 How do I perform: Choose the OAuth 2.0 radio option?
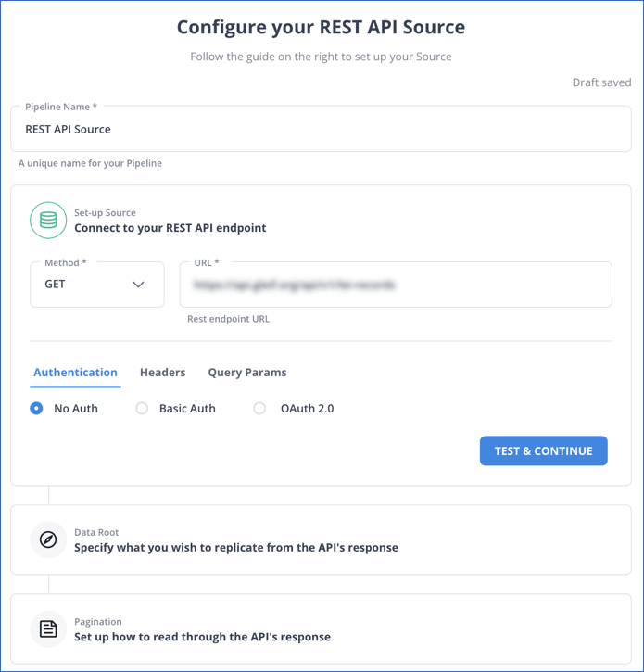(x=259, y=409)
